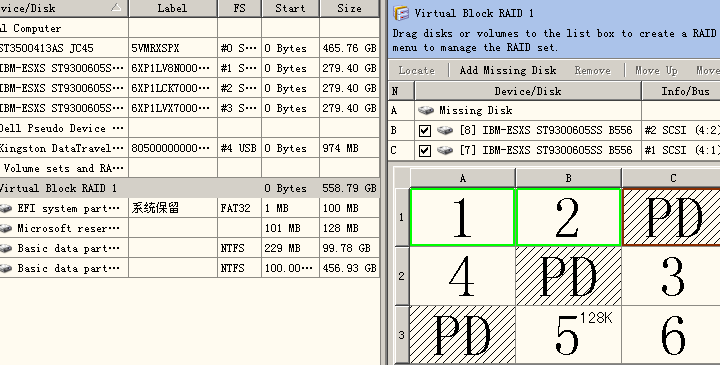The height and width of the screenshot is (365, 720).
Task: Click the 99.78 GB Basic data partition icon
Action: [6, 248]
